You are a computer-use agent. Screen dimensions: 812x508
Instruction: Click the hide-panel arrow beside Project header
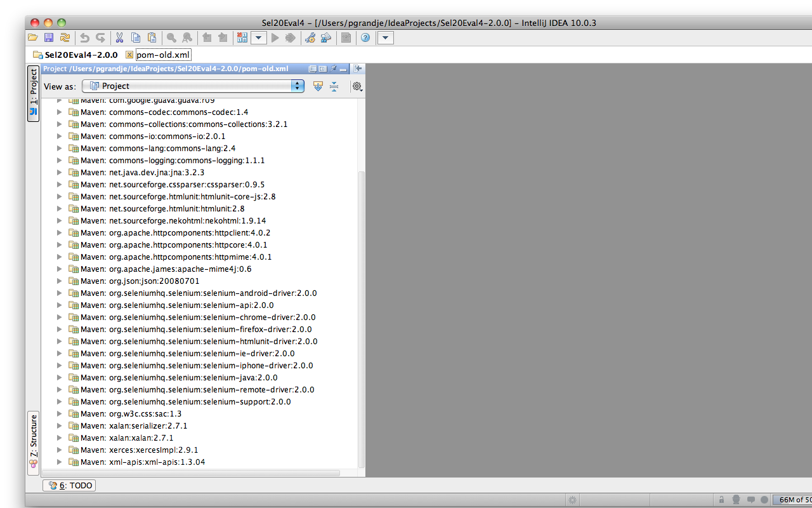358,69
